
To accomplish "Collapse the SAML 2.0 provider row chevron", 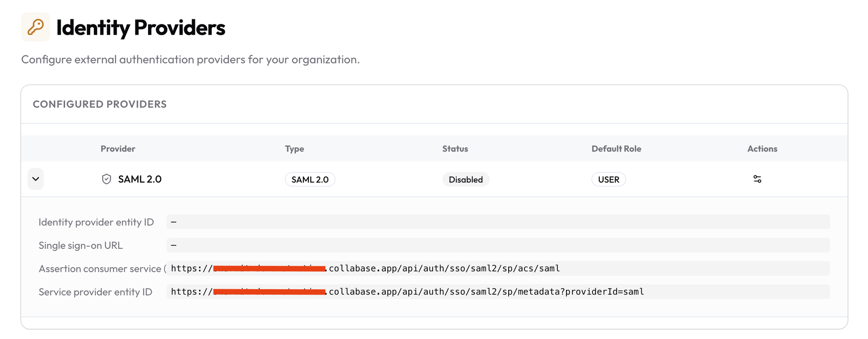I will coord(36,179).
